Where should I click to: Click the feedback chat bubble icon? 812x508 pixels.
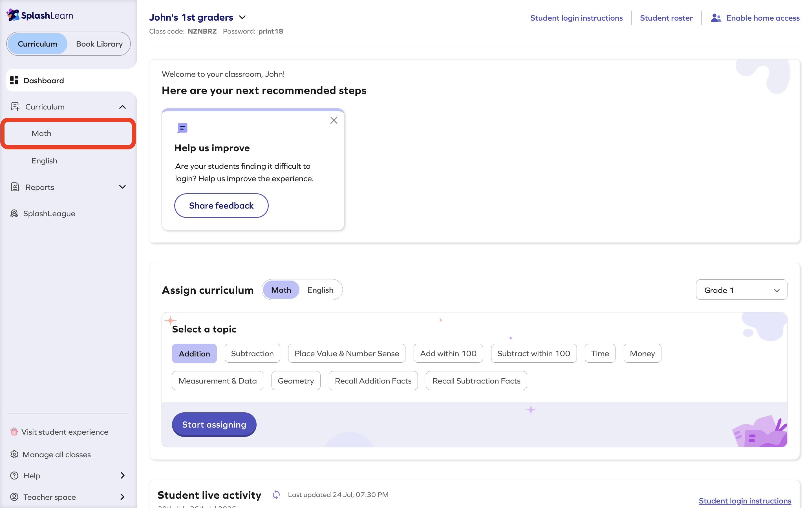pos(182,128)
